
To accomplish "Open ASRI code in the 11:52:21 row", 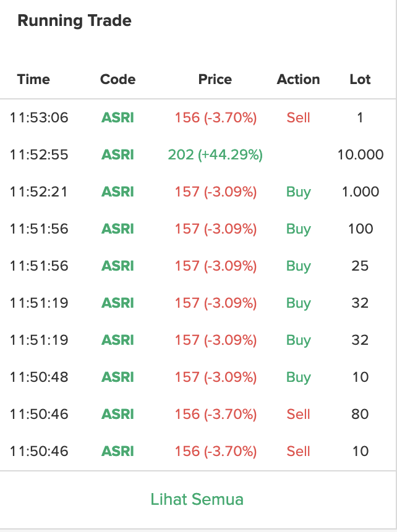I will [118, 192].
